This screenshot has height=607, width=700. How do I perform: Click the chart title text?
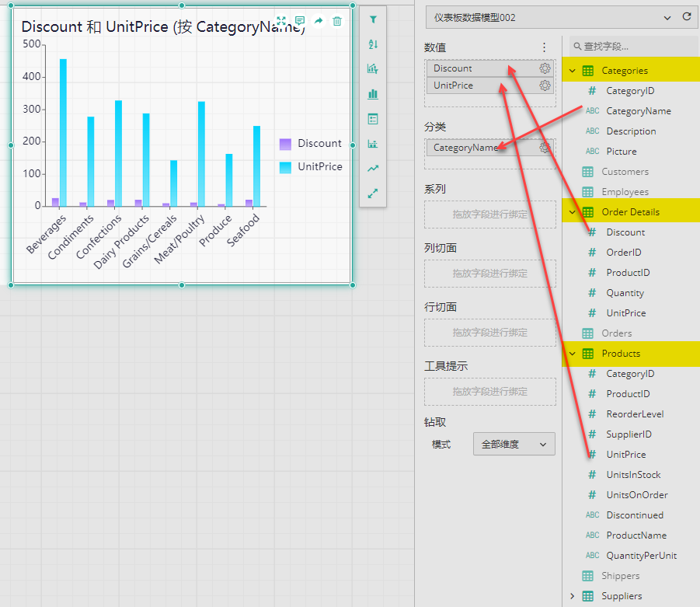(163, 26)
